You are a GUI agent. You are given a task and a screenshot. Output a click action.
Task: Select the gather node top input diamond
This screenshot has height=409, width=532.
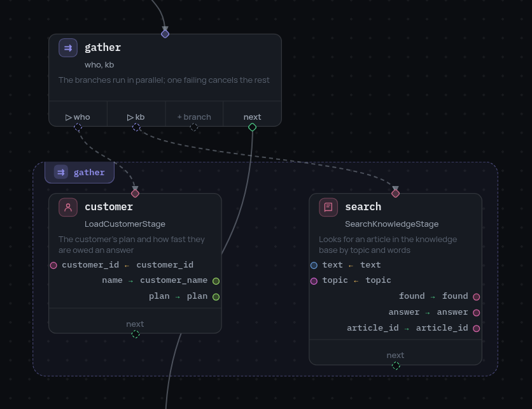tap(165, 34)
